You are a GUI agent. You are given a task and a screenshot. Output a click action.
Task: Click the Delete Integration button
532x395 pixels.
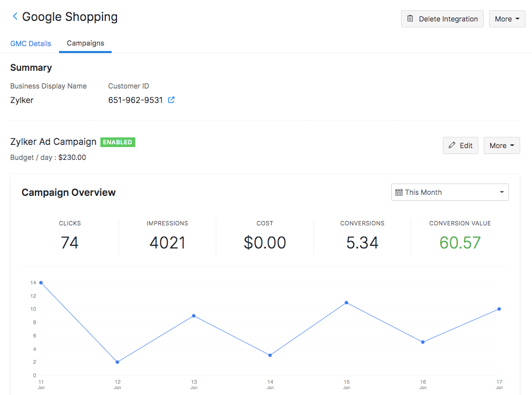pyautogui.click(x=442, y=19)
